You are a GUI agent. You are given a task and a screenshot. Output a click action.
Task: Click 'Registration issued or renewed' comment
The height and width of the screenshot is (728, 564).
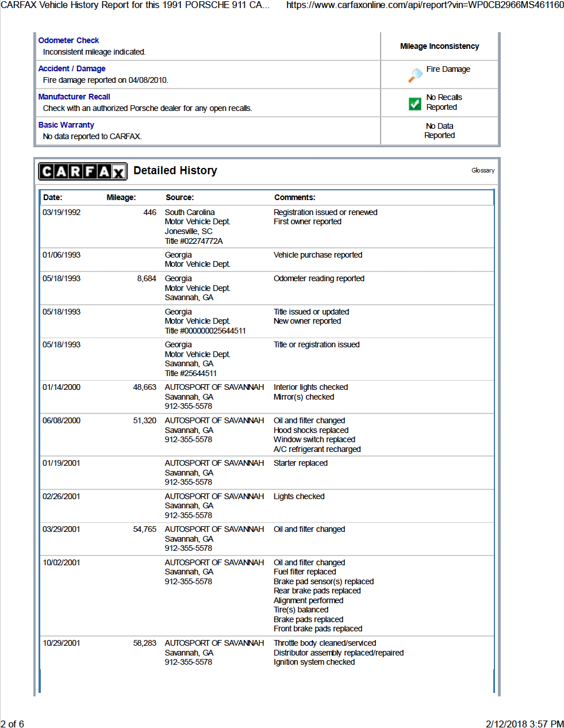tap(325, 212)
